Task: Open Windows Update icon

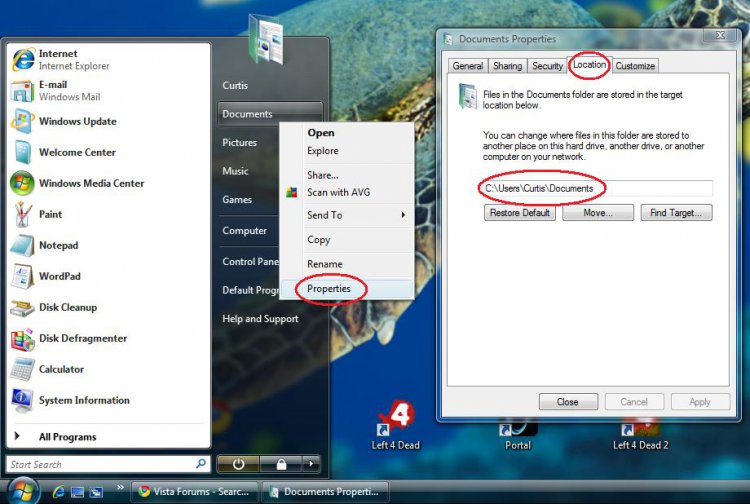Action: (22, 121)
